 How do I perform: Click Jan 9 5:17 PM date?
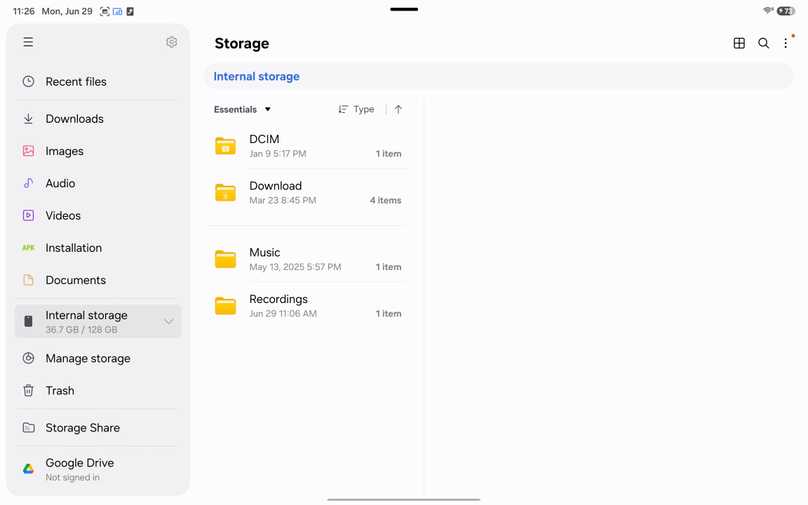tap(278, 154)
